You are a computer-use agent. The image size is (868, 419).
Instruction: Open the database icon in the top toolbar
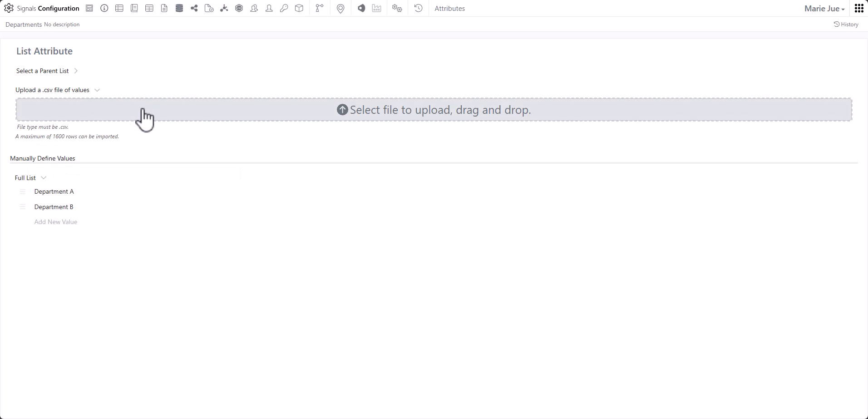tap(179, 8)
